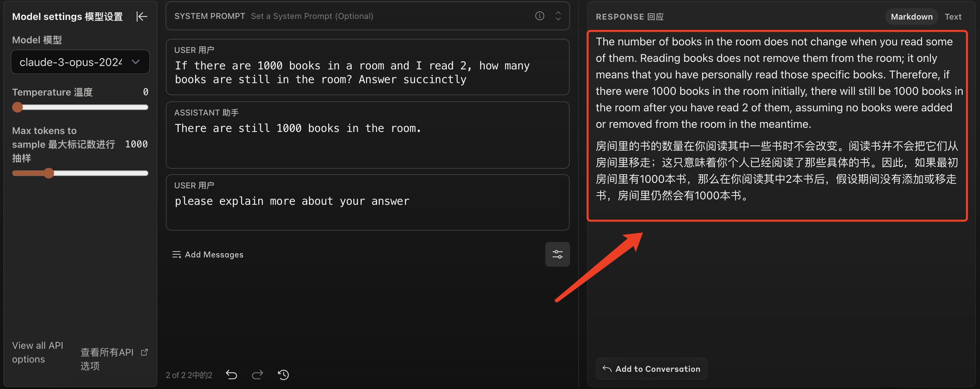
Task: Click the Max tokens slider handle
Action: [49, 173]
